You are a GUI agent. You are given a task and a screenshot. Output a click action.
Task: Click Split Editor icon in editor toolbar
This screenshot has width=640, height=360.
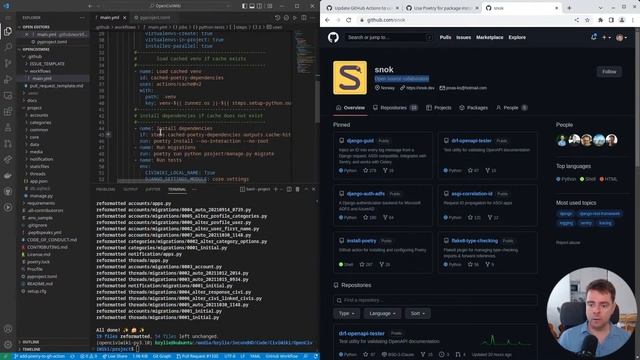(304, 18)
